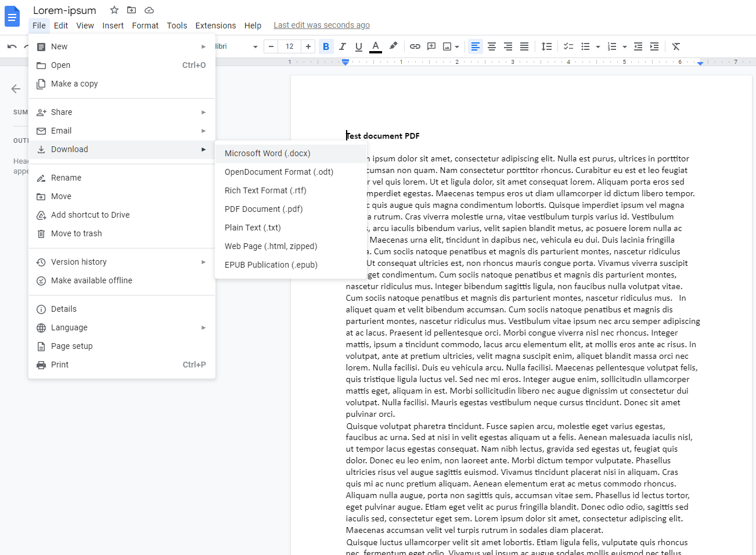Click the Insert link icon
756x555 pixels.
[x=415, y=46]
